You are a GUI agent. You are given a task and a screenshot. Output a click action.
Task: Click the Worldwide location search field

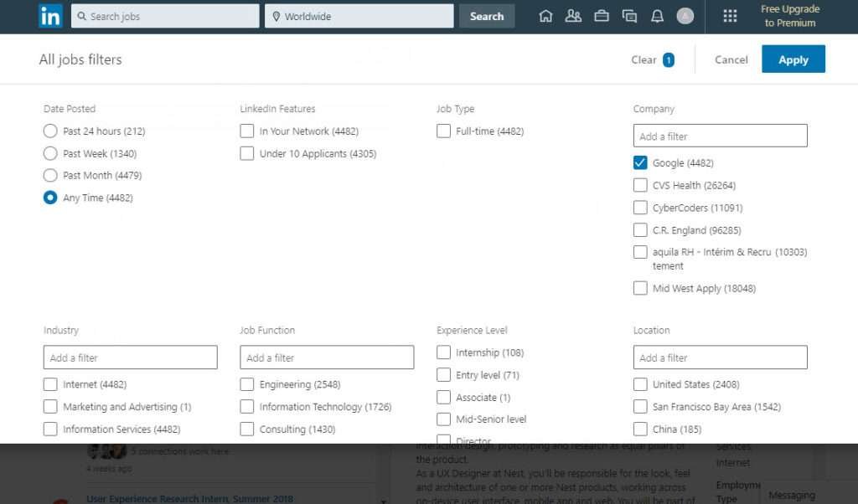(359, 15)
